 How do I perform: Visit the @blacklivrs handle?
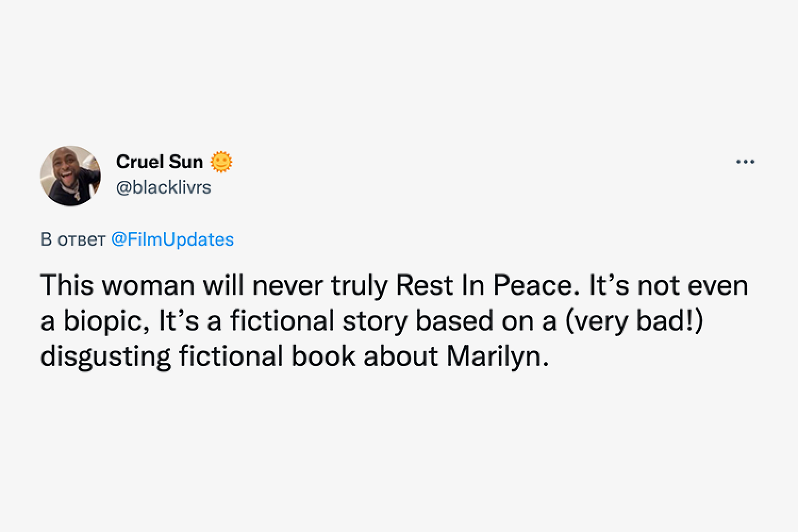click(163, 187)
